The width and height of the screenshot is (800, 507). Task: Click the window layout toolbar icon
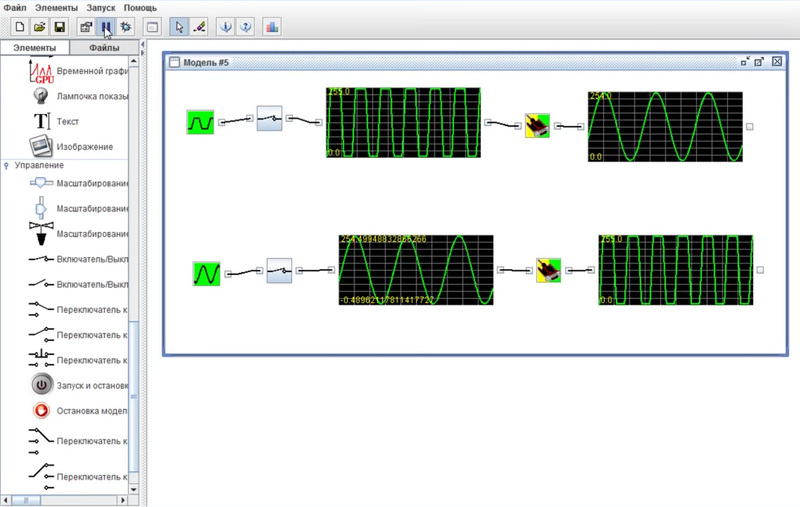152,27
